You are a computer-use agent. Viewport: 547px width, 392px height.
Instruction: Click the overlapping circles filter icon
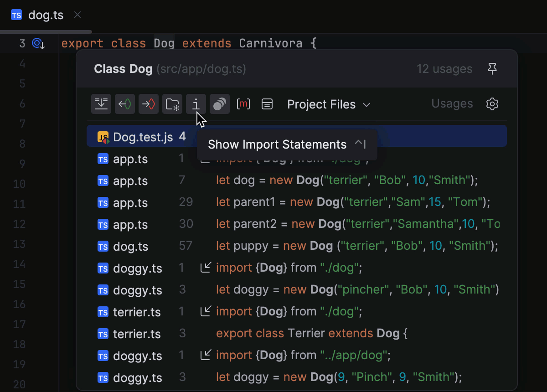click(219, 104)
